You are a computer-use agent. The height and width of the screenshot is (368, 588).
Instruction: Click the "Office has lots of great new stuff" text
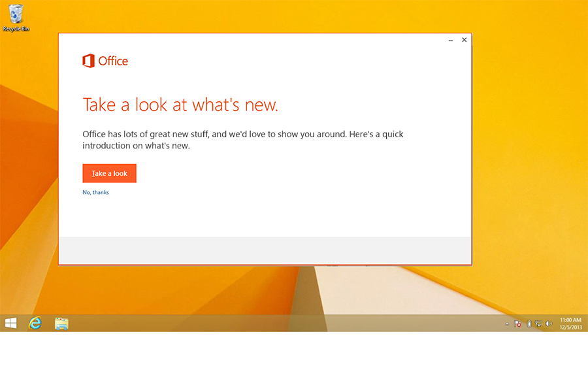[243, 140]
